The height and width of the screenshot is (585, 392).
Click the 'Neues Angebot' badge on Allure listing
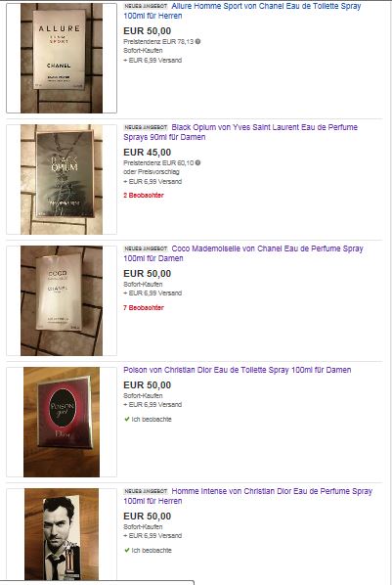point(146,6)
